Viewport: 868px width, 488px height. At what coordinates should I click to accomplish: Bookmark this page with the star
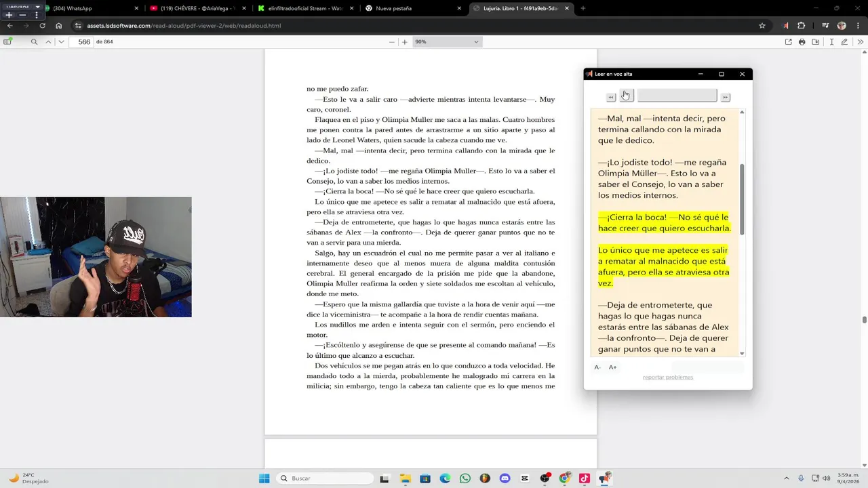pos(762,26)
